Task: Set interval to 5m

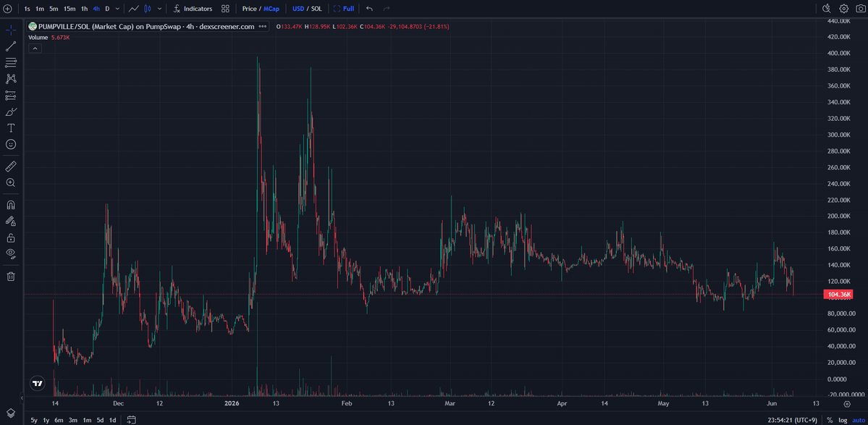Action: 54,9
